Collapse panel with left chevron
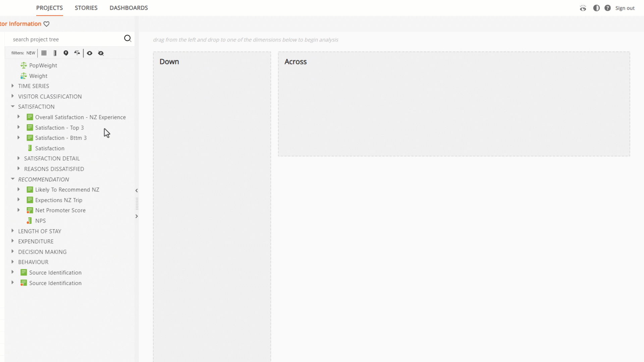644x362 pixels. coord(137,190)
